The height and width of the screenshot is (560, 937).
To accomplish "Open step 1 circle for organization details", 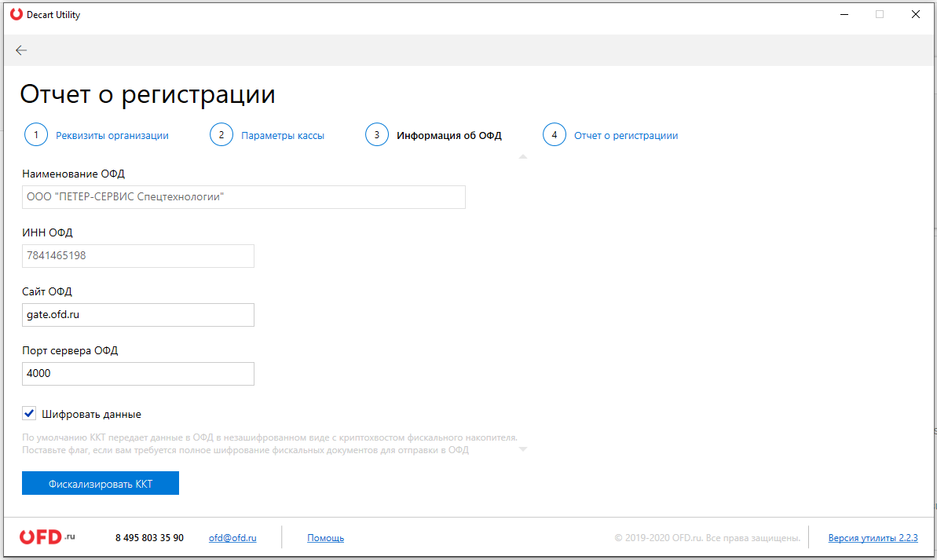I will (36, 135).
